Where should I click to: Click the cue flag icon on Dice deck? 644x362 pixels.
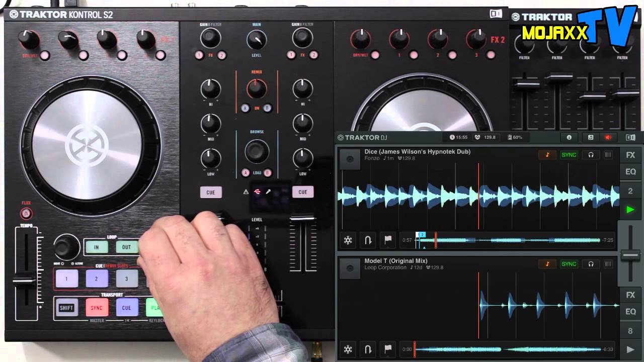[x=388, y=240]
